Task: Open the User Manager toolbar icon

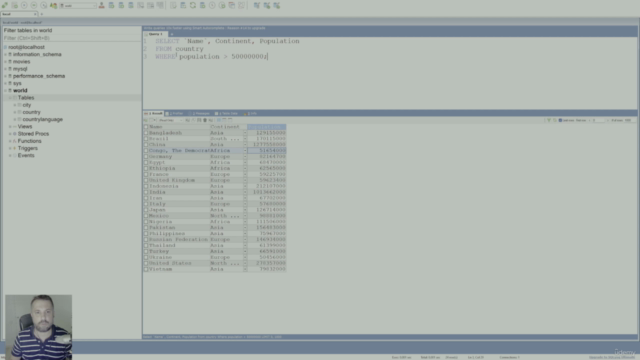Action: [102, 5]
